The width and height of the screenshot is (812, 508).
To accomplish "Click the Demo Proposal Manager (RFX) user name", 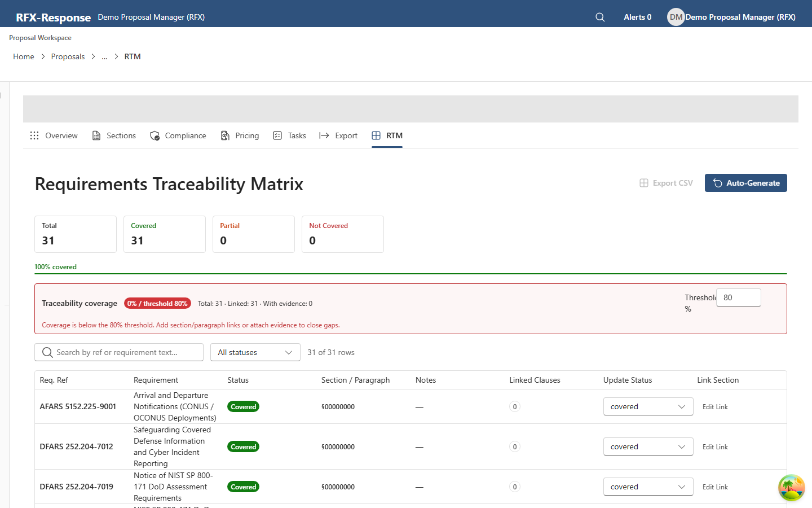I will (x=740, y=17).
